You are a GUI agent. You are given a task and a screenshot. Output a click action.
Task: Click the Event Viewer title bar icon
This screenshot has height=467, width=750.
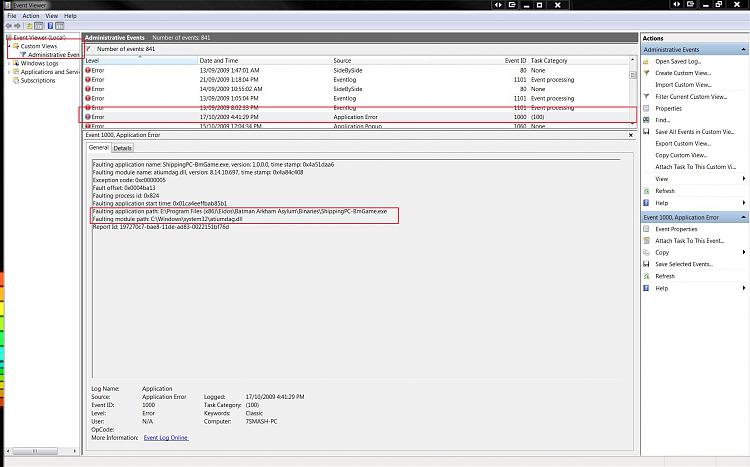[x=8, y=5]
